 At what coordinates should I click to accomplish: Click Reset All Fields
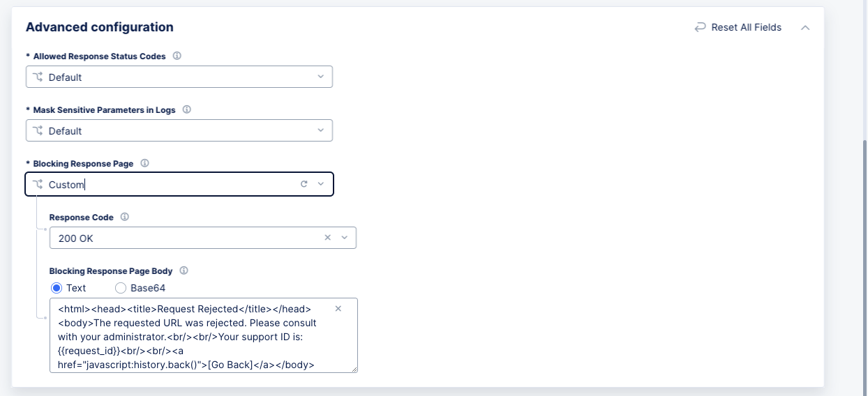[x=746, y=27]
